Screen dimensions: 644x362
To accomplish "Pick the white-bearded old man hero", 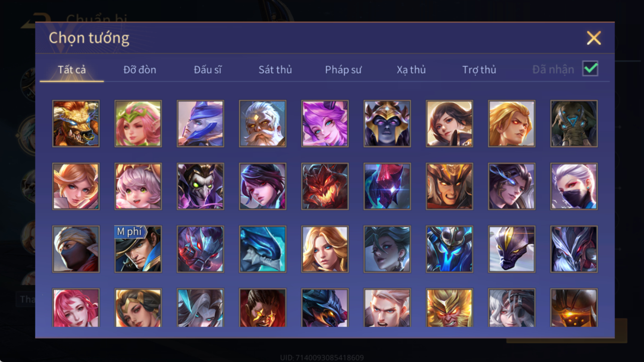I will pyautogui.click(x=263, y=124).
